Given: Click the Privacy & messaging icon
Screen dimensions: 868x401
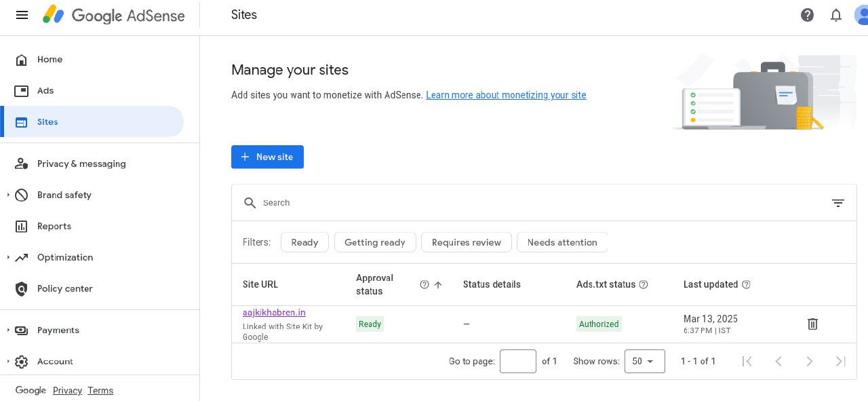Looking at the screenshot, I should click(22, 164).
